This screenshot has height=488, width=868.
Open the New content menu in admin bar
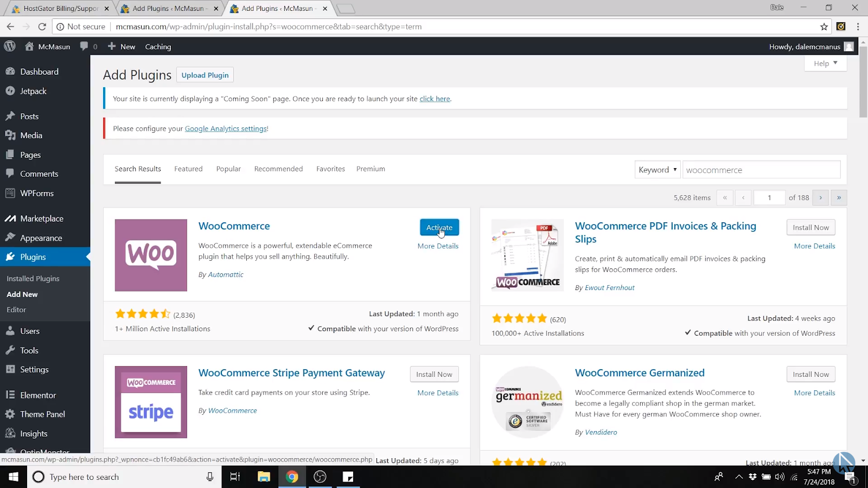[122, 47]
